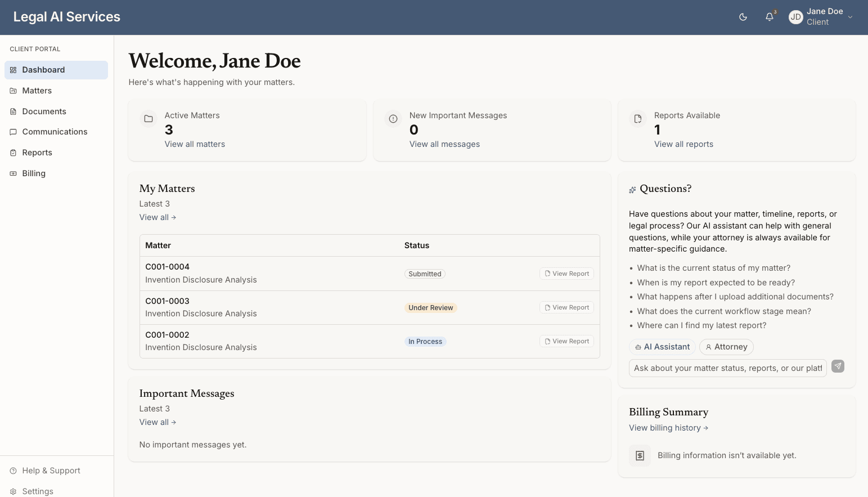Open notifications bell icon
Viewport: 868px width, 497px height.
770,17
